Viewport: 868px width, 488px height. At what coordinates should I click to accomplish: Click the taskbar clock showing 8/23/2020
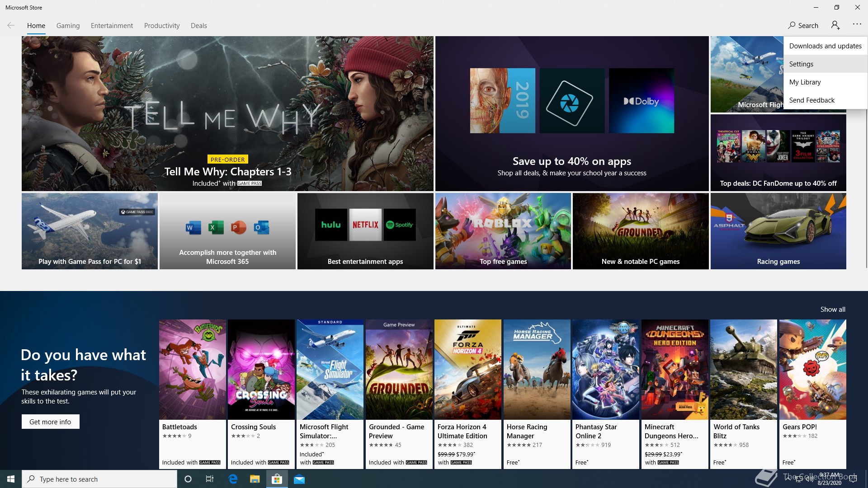point(829,479)
